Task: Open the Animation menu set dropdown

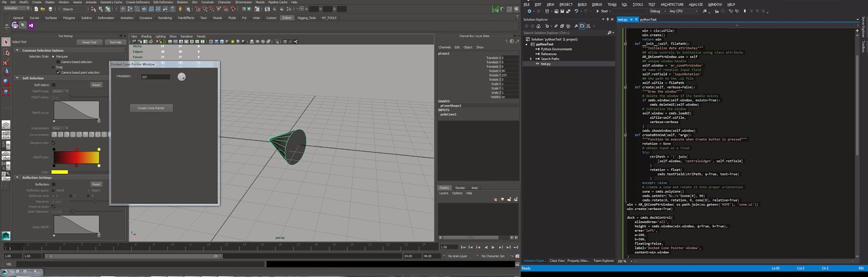Action: [x=16, y=9]
